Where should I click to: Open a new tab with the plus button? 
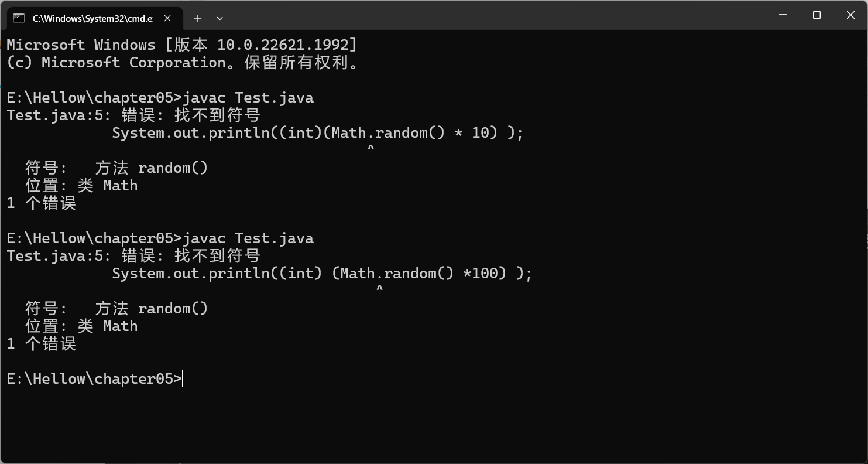[x=198, y=18]
